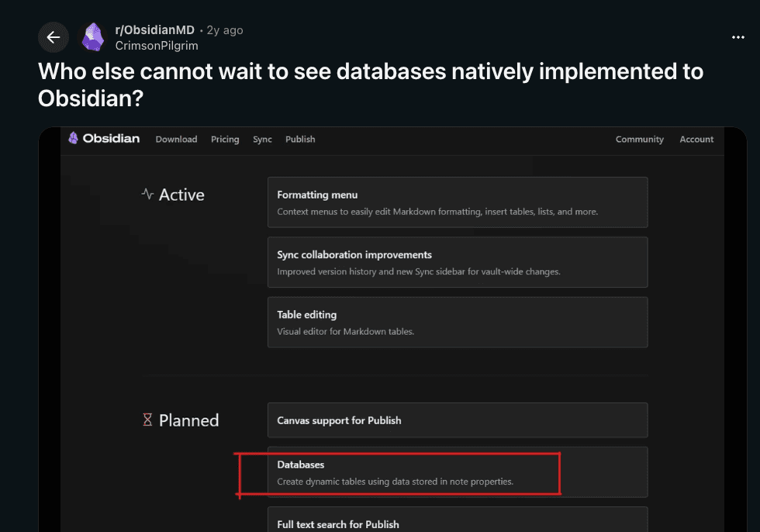
Task: Click the Formatting menu roadmap card
Action: pyautogui.click(x=458, y=202)
